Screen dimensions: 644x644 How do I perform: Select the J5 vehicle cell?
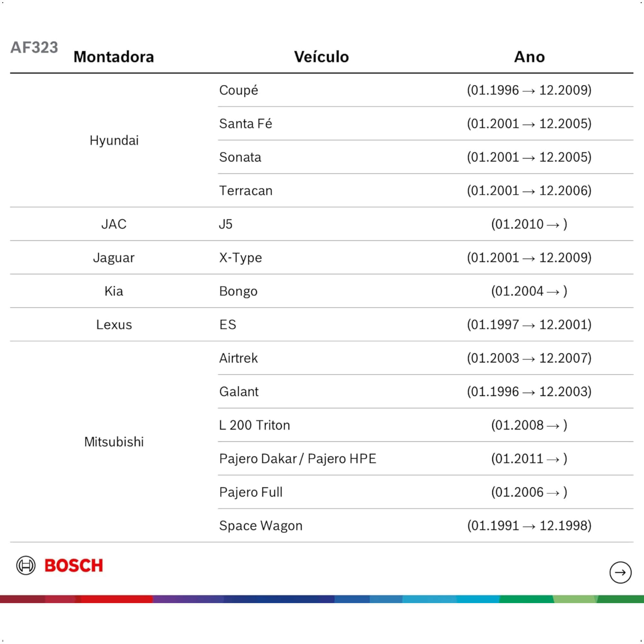226,224
